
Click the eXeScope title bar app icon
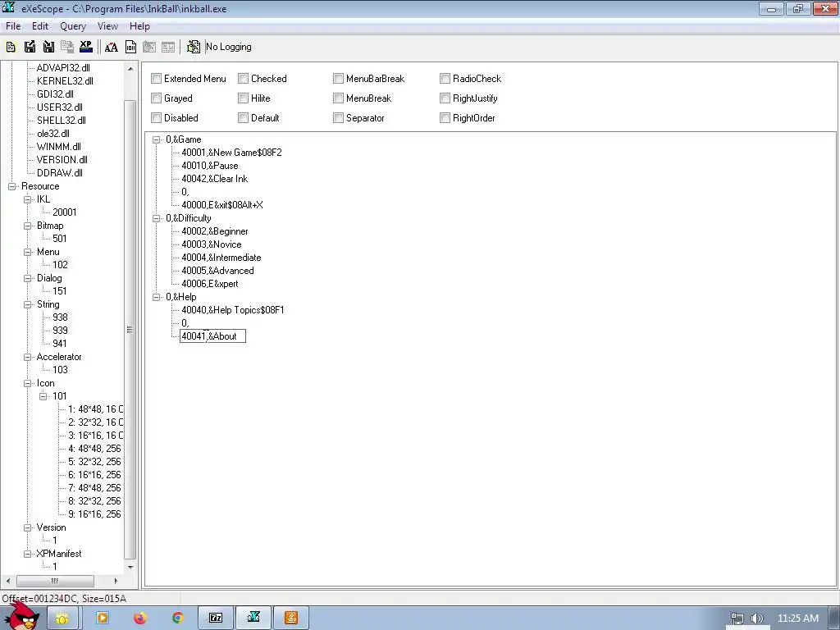[x=8, y=8]
